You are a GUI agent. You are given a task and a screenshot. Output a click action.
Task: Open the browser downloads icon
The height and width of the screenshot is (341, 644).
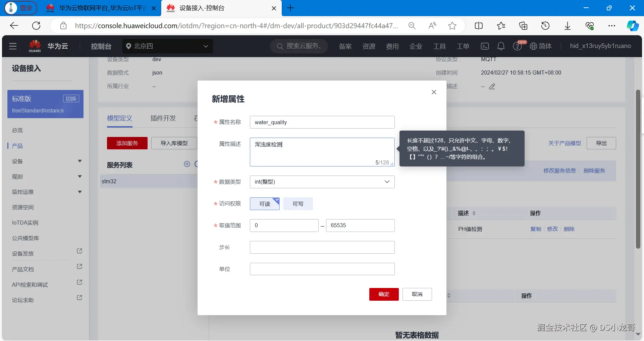[x=568, y=26]
